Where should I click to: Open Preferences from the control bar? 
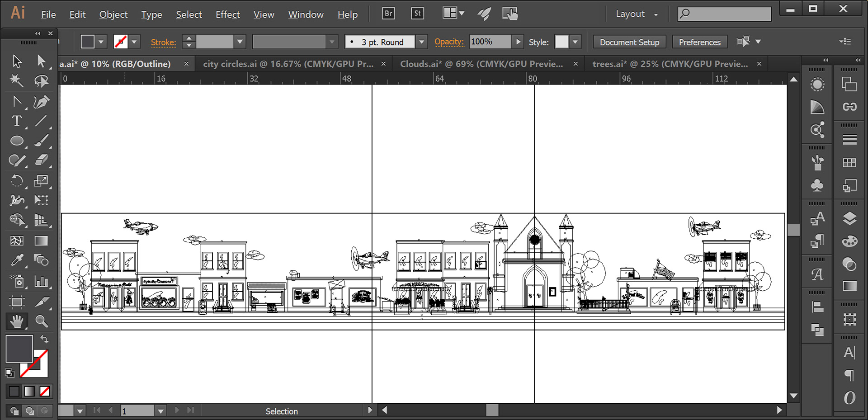[699, 42]
